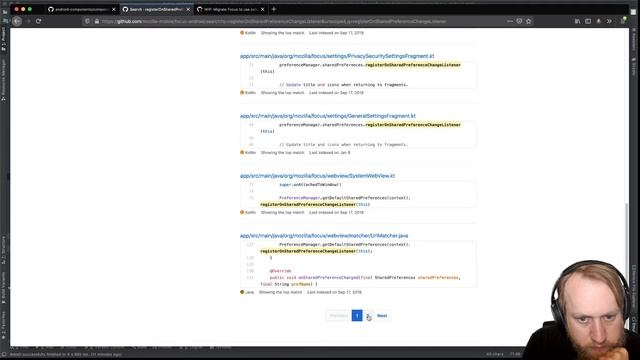Click highlighted match in PrivacySecuritySettingsFragment snippet
Image resolution: width=640 pixels, height=360 pixels.
(x=413, y=65)
